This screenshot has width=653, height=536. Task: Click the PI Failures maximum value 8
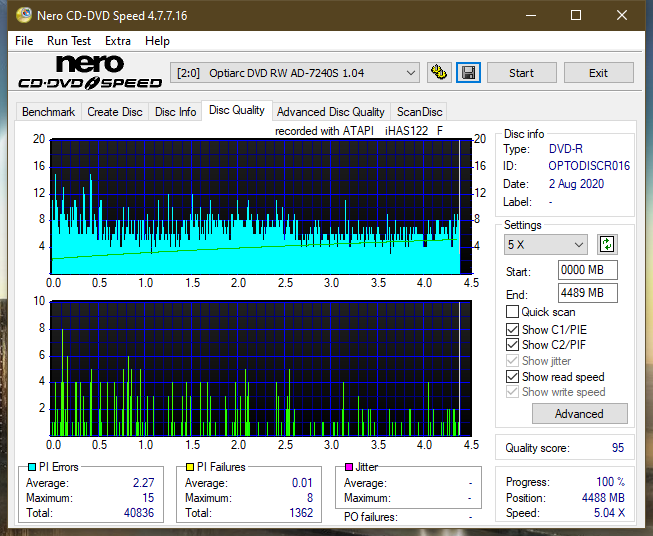point(310,498)
